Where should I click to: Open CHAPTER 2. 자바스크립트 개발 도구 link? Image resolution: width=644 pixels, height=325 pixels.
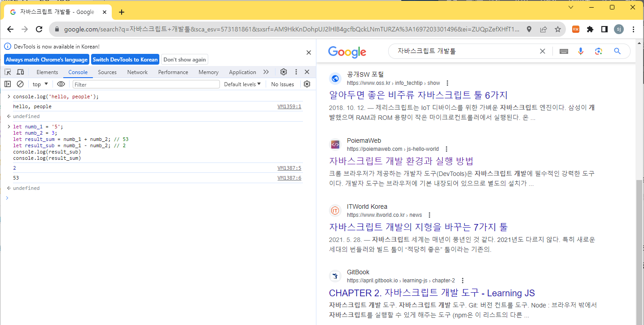click(x=432, y=293)
